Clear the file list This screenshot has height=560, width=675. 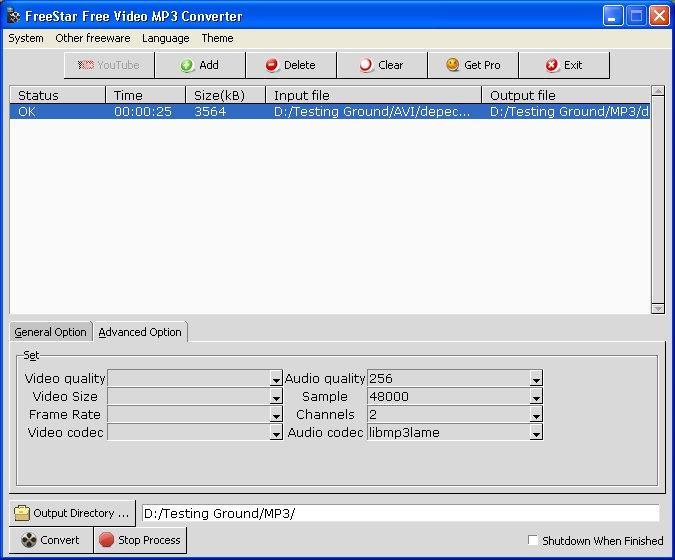coord(382,65)
